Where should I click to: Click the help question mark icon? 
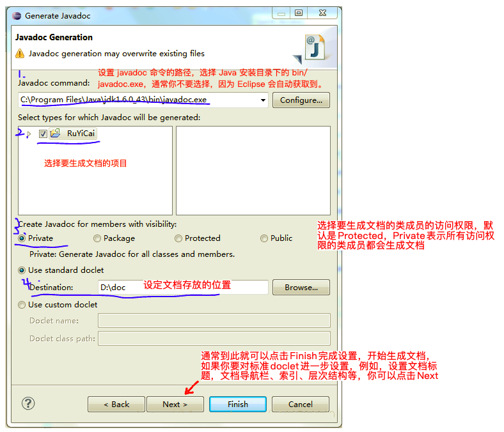tap(28, 403)
